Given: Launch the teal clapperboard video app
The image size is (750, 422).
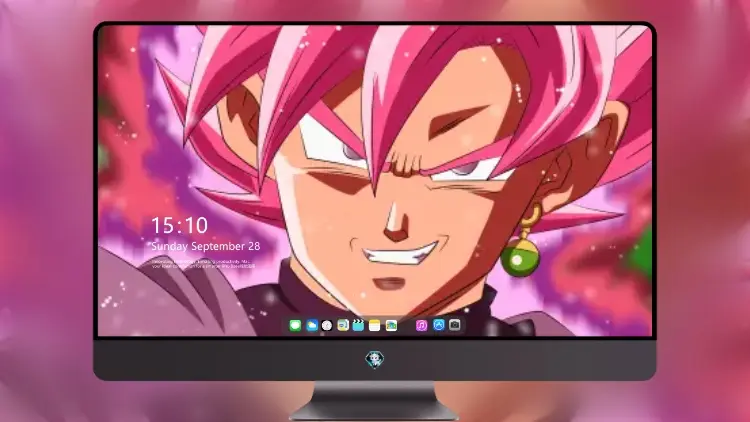Looking at the screenshot, I should (358, 325).
